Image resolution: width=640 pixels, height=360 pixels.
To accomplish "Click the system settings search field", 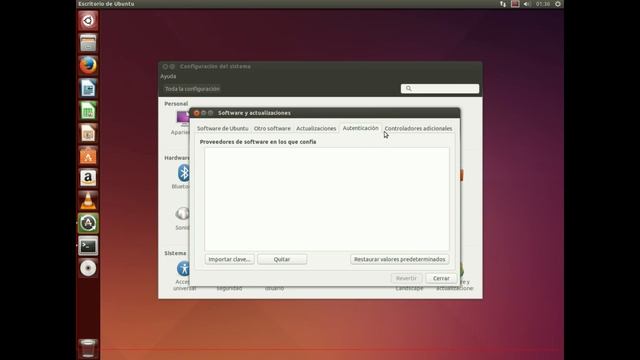I will (x=440, y=89).
